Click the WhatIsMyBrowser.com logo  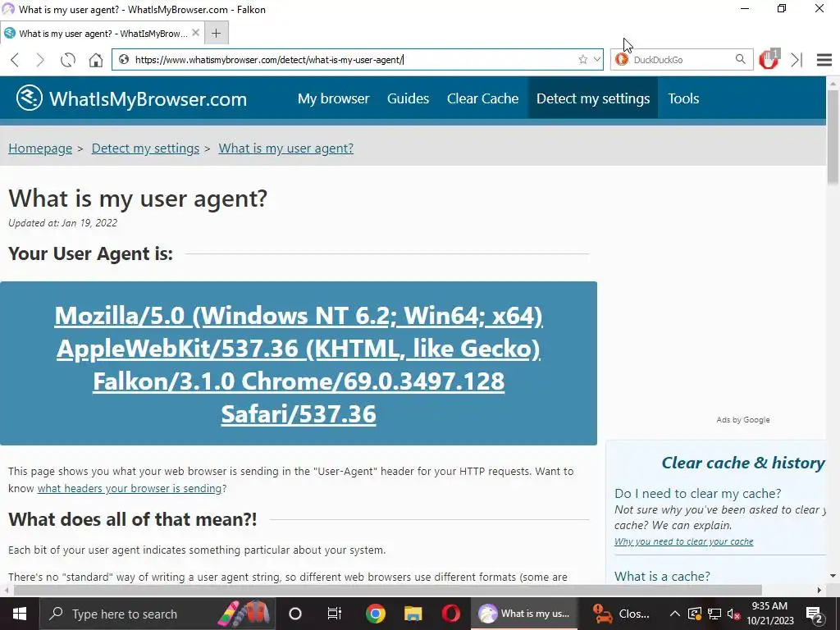pos(131,98)
